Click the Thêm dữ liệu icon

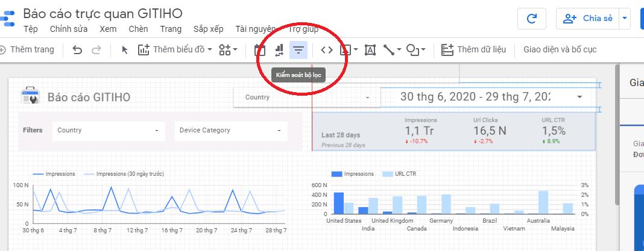pos(447,50)
